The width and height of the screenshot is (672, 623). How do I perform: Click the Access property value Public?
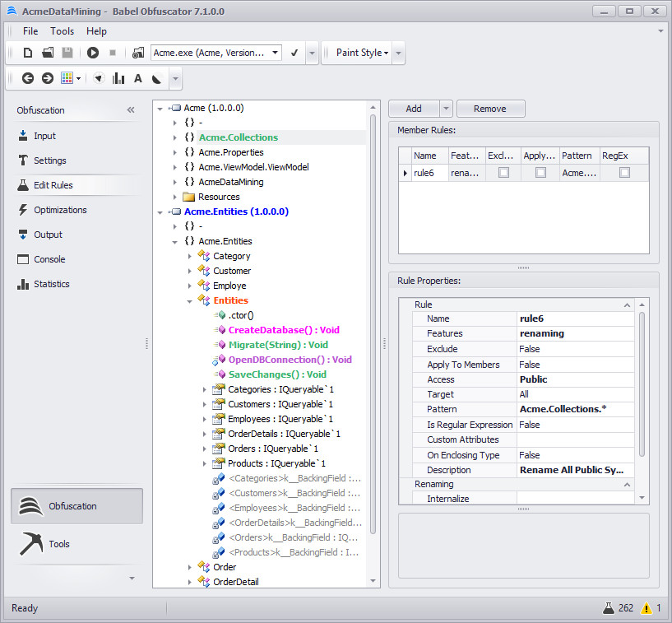[x=576, y=379]
